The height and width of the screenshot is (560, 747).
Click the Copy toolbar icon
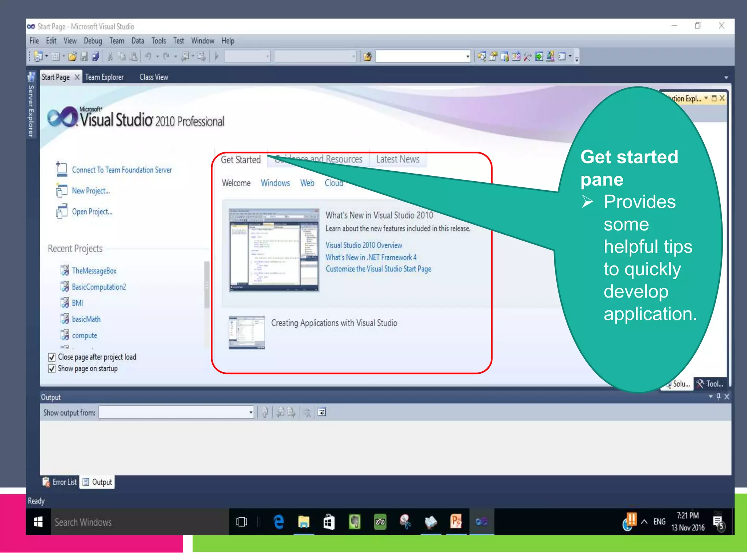click(122, 56)
